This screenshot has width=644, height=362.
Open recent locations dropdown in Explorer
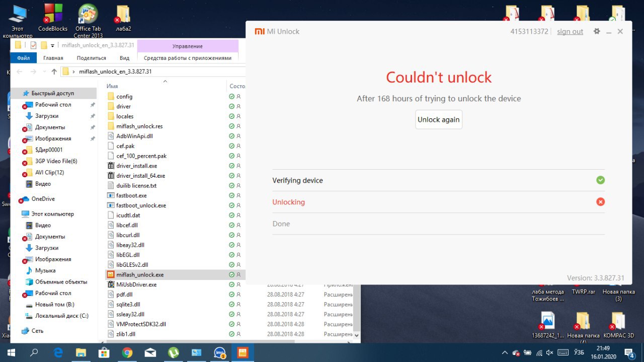tap(44, 71)
